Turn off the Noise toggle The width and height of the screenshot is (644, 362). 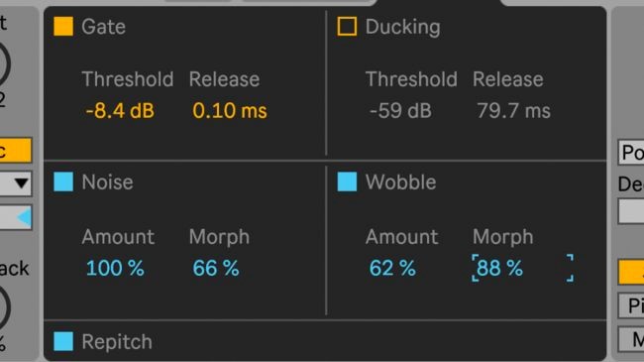(63, 181)
